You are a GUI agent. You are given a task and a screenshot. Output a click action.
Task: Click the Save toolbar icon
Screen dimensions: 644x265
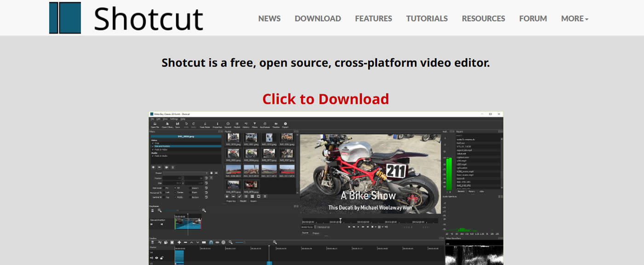[x=178, y=125]
